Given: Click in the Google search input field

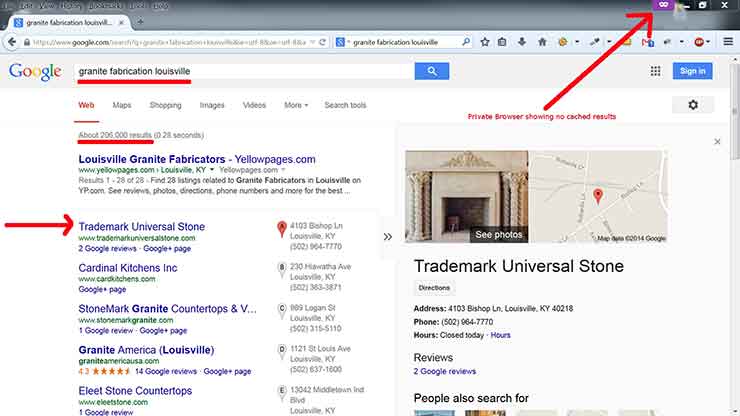Looking at the screenshot, I should coord(244,71).
